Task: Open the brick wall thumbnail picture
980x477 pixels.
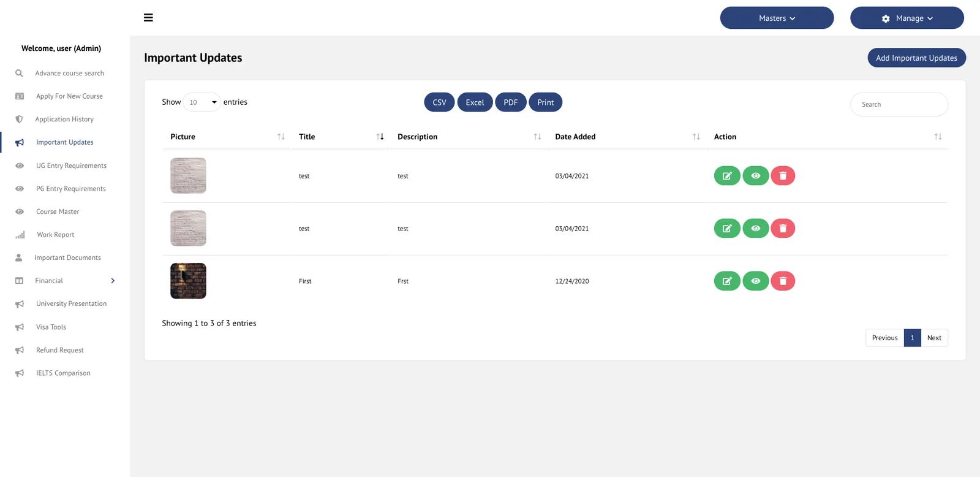Action: (x=188, y=281)
